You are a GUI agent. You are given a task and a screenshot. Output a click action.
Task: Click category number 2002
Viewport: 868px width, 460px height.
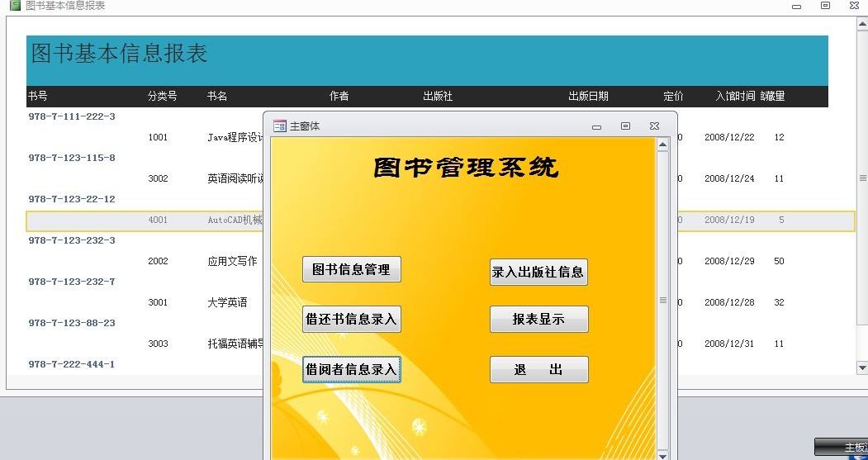click(158, 261)
